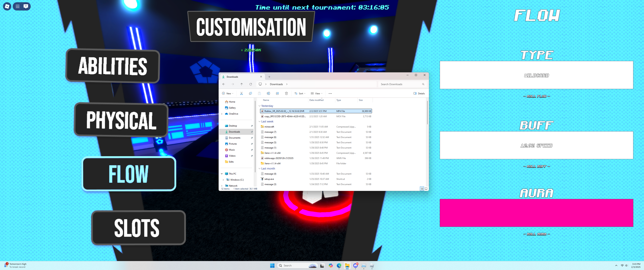Toggle the Details pane button

pos(419,93)
